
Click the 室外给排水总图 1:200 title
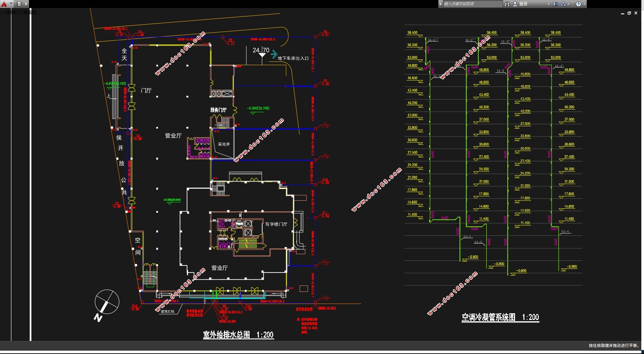click(x=238, y=335)
